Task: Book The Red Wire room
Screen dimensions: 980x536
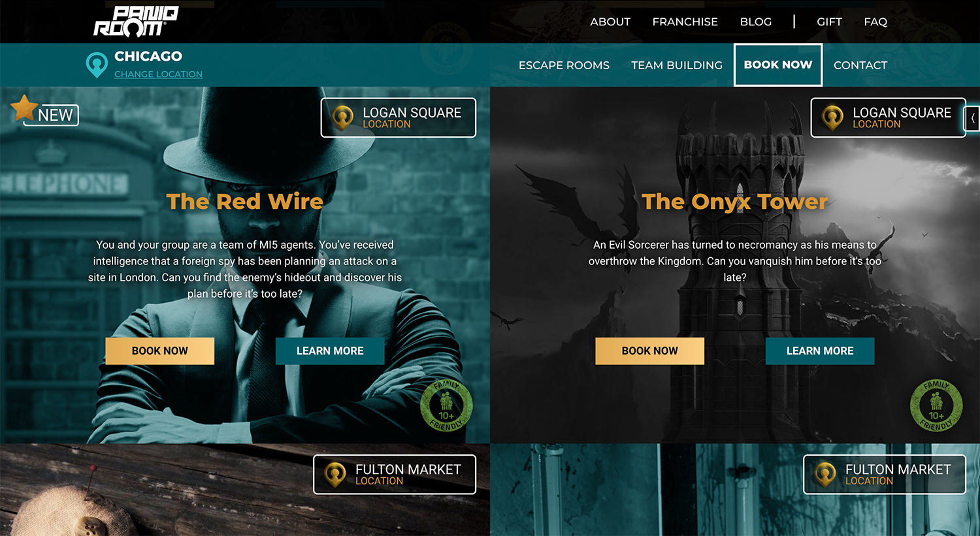Action: (x=160, y=351)
